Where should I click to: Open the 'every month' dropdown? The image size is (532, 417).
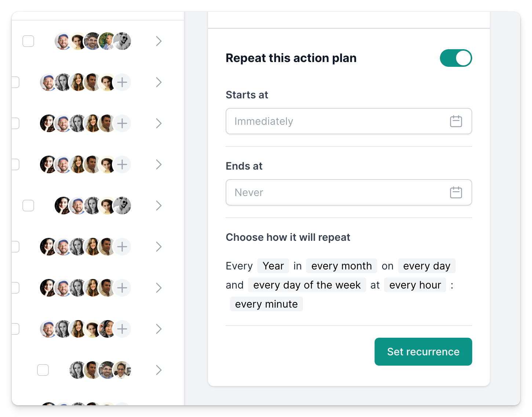click(341, 266)
